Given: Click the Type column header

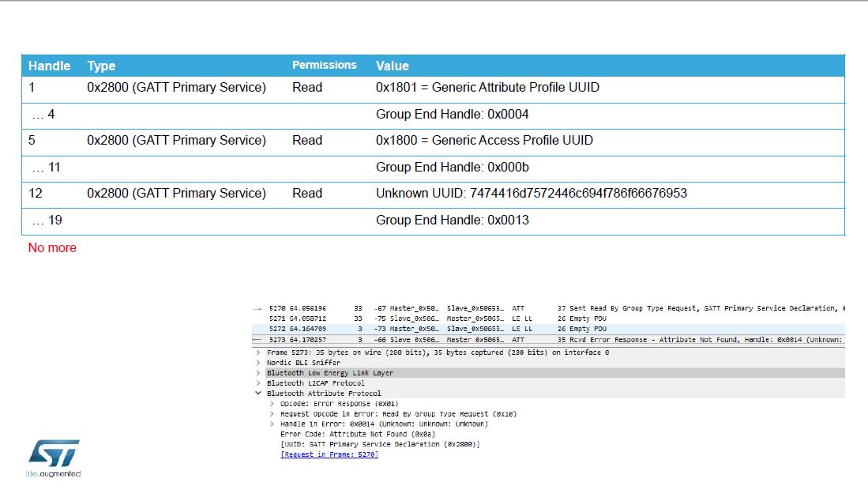Looking at the screenshot, I should [x=101, y=66].
